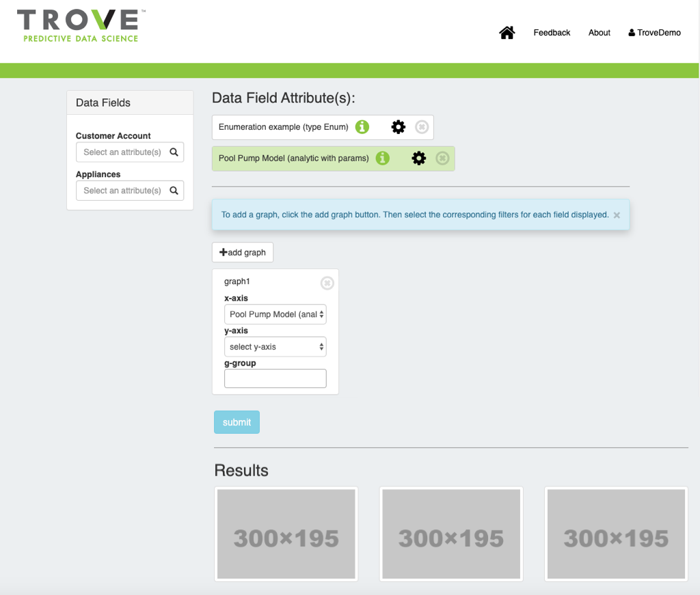Open settings gear for Enumeration example

[398, 127]
